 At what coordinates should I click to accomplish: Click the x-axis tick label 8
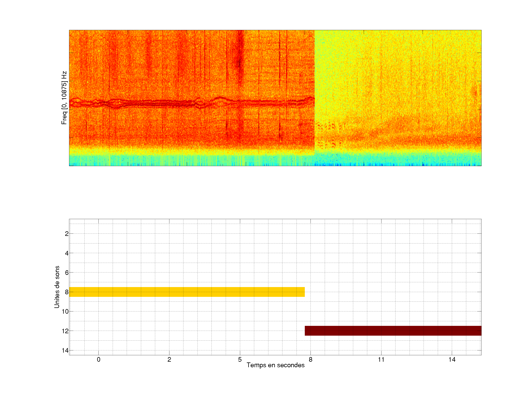pyautogui.click(x=311, y=359)
